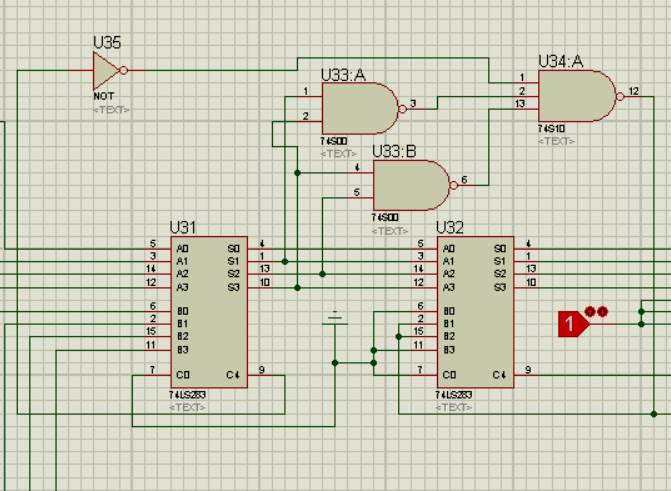Click the <TEXT> placeholder under U31
671x491 pixels.
[x=187, y=407]
